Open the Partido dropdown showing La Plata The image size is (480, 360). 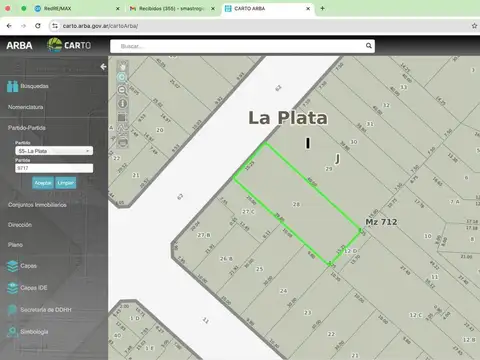(x=54, y=151)
